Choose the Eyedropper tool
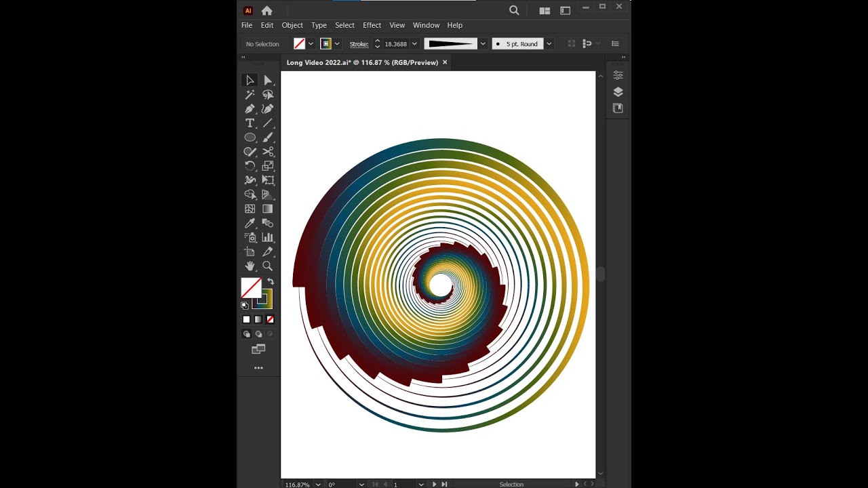The image size is (868, 488). point(250,223)
